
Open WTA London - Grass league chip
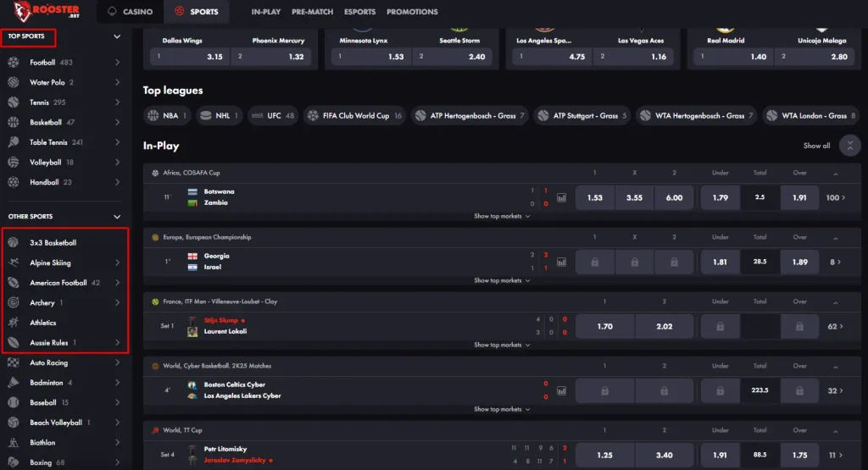coord(811,115)
